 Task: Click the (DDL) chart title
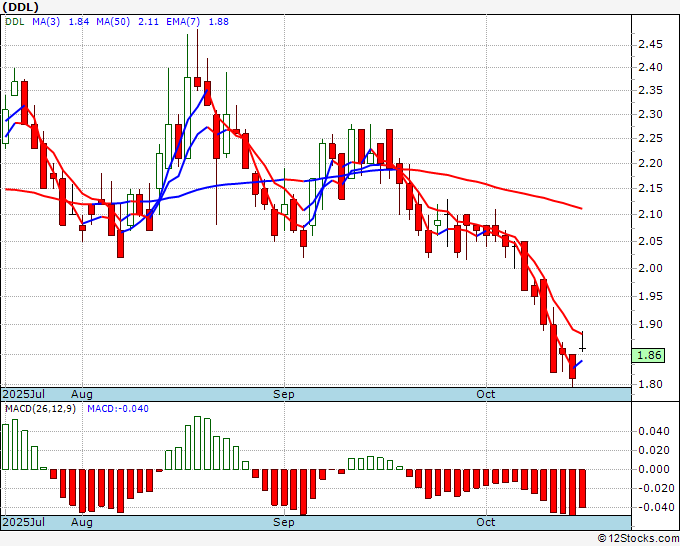(20, 7)
